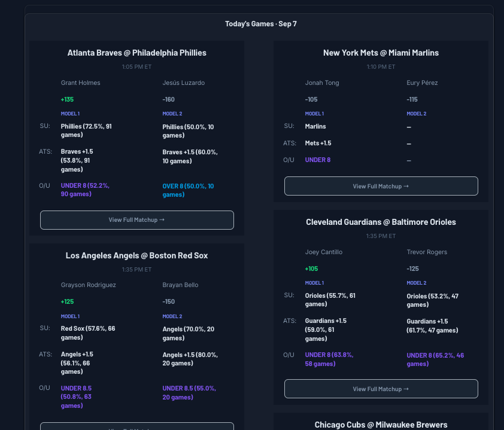Select pitcher name "Eury Pérez"

click(422, 83)
